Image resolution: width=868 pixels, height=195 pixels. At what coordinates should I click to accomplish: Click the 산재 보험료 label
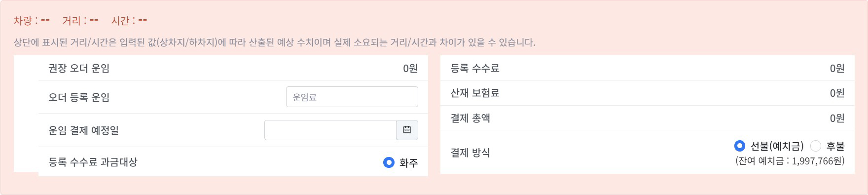point(475,93)
